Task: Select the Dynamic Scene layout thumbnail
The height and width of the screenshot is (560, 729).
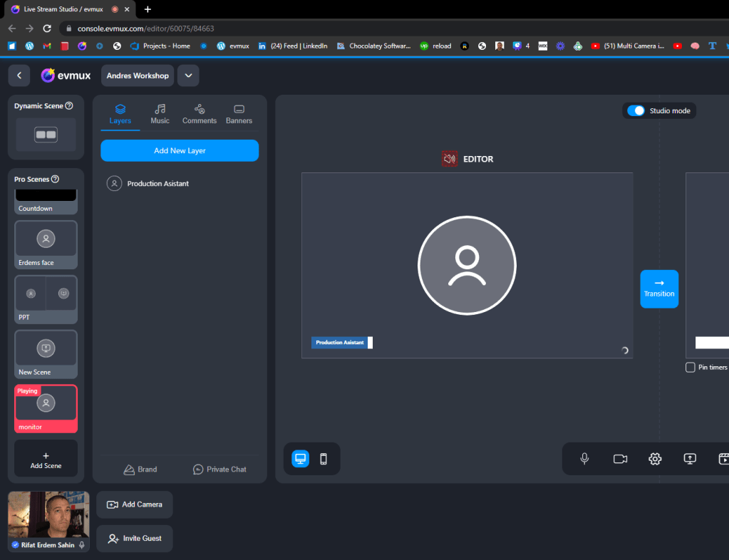Action: [x=46, y=135]
